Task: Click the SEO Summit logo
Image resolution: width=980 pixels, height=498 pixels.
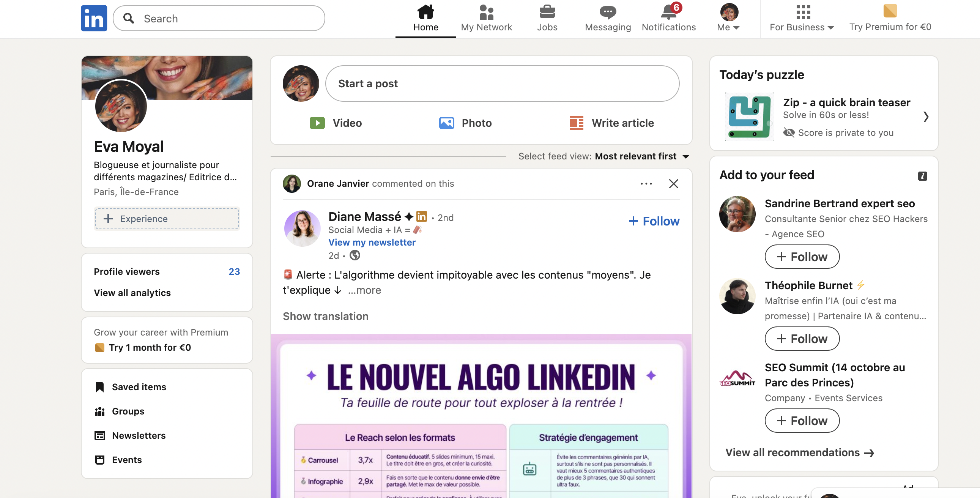Action: 737,378
